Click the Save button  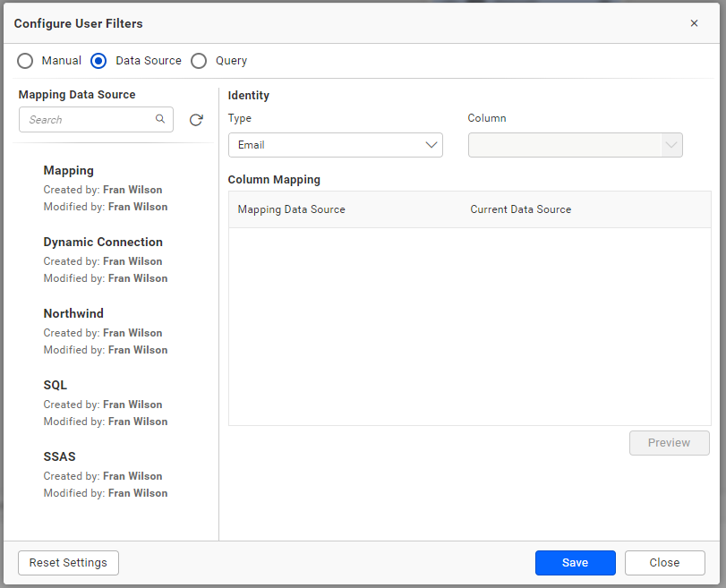pos(575,563)
